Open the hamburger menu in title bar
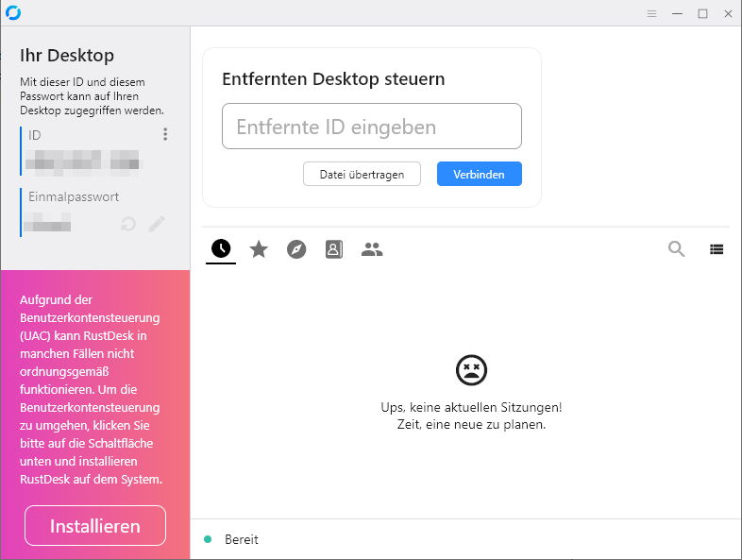Image resolution: width=742 pixels, height=560 pixels. click(651, 13)
